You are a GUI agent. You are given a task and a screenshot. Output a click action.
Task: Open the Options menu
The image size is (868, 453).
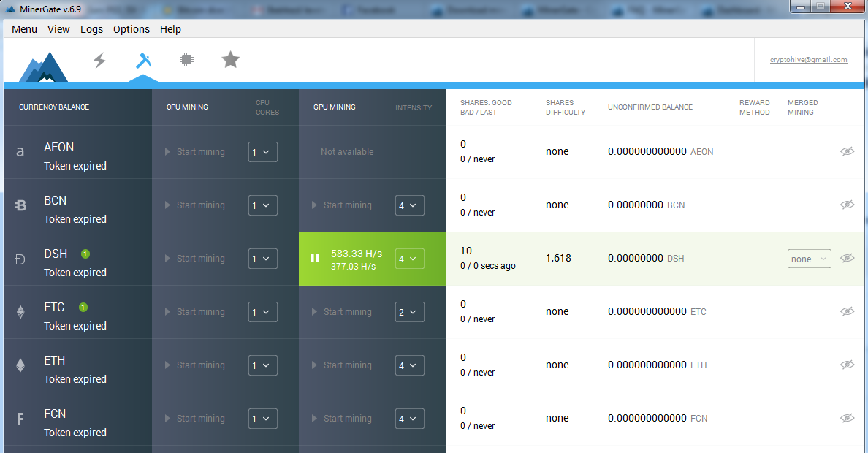(x=132, y=29)
